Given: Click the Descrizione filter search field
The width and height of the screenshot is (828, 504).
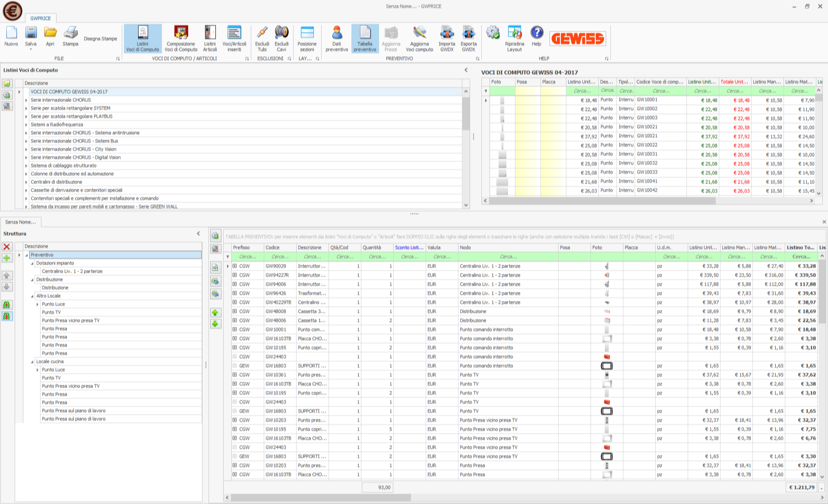Looking at the screenshot, I should pos(312,257).
